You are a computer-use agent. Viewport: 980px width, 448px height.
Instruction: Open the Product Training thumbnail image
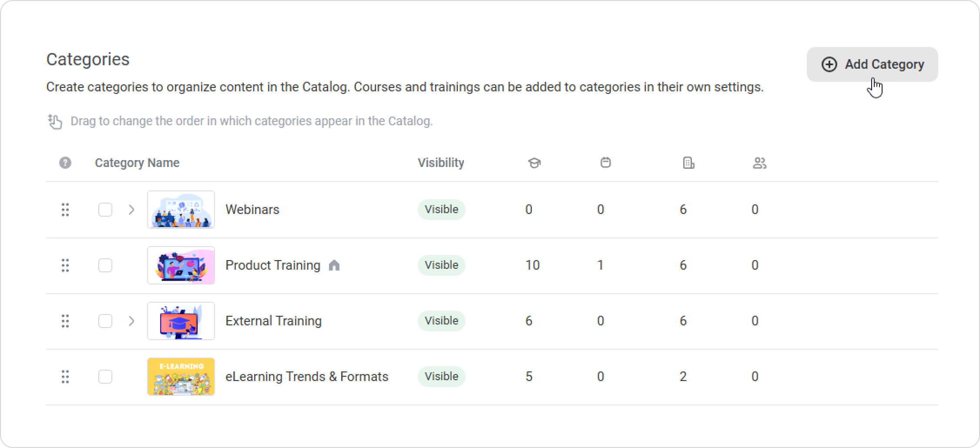(x=181, y=265)
